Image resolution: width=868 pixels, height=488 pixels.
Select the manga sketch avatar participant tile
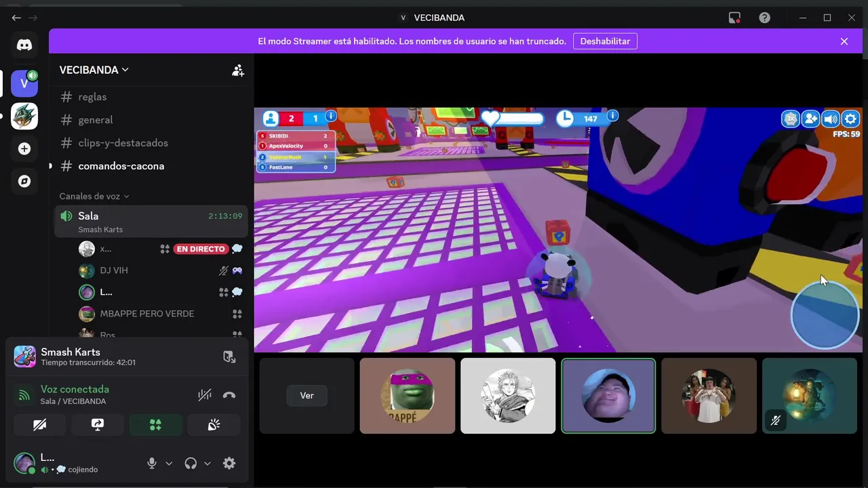pos(508,396)
